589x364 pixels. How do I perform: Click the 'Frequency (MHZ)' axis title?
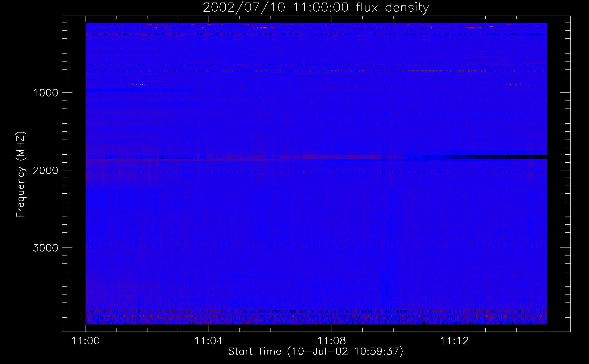click(21, 175)
